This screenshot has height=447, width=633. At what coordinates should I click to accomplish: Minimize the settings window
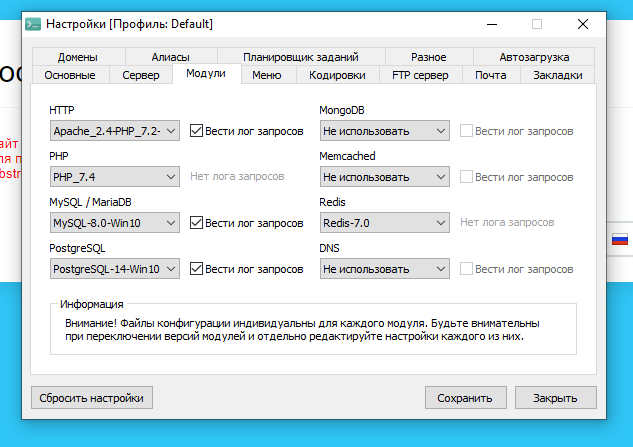(490, 23)
